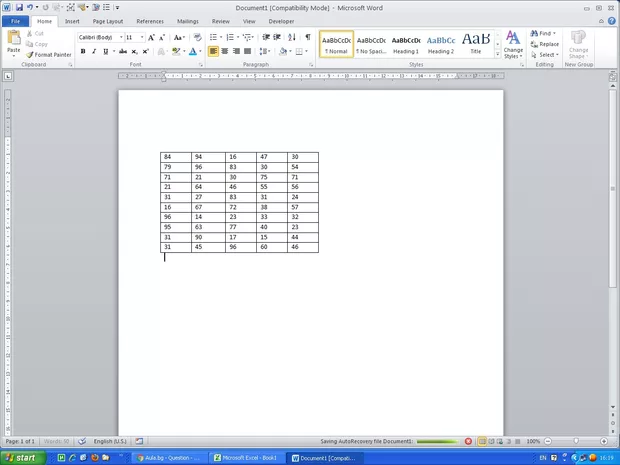Toggle Align Text Right
Viewport: 620px width, 465px height.
236,51
